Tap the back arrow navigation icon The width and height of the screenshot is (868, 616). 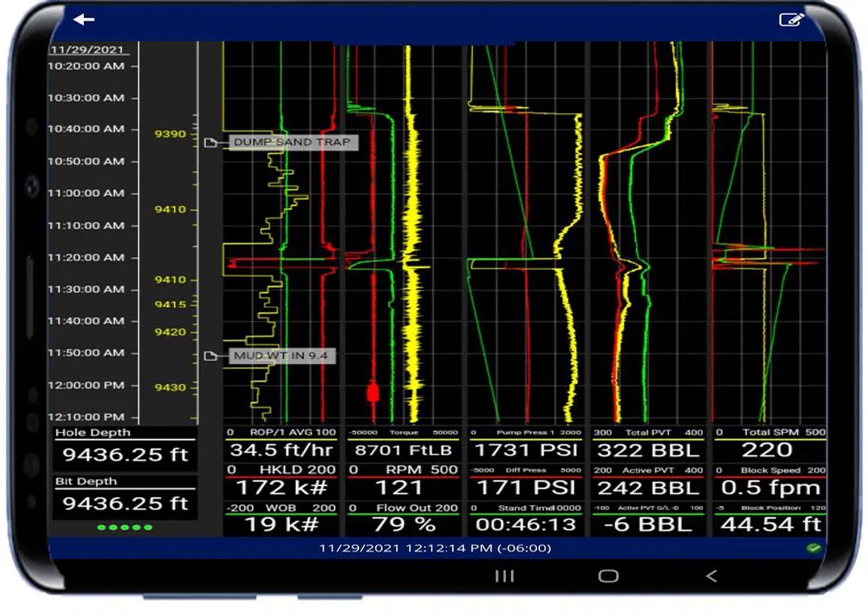(x=84, y=20)
